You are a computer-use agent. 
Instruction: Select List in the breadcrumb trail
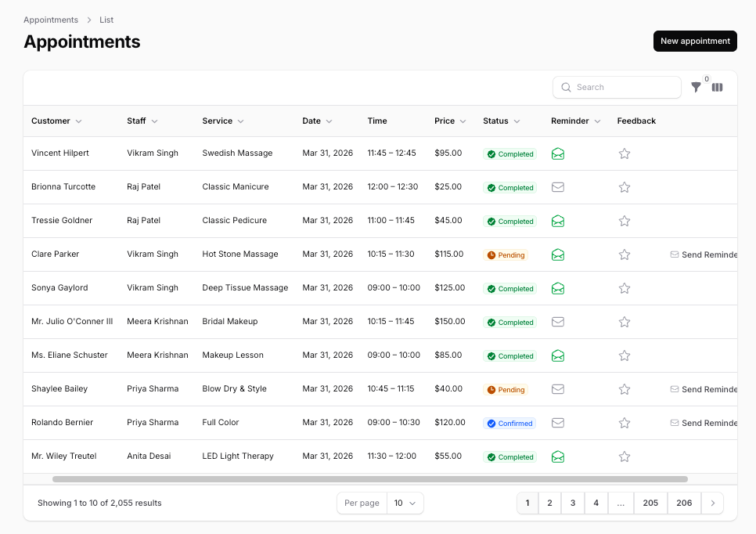click(x=106, y=20)
